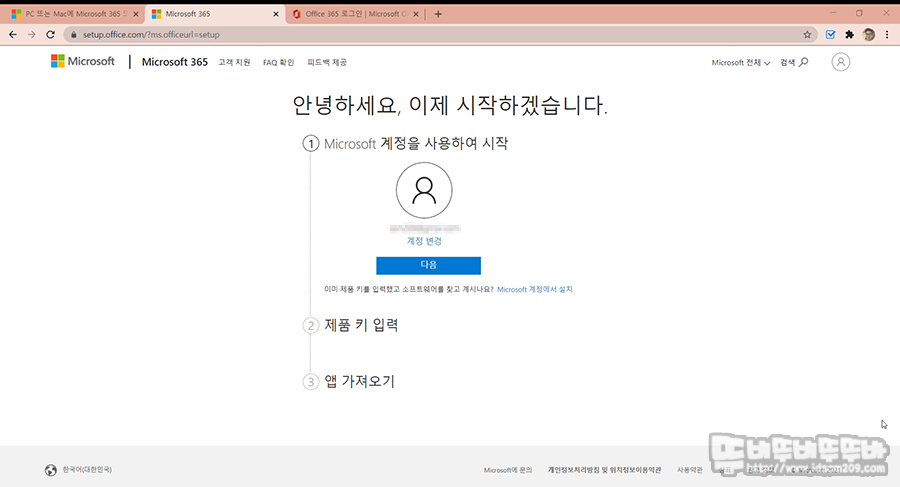900x487 pixels.
Task: Close the 'Office 365 로그인' tab
Action: 416,14
